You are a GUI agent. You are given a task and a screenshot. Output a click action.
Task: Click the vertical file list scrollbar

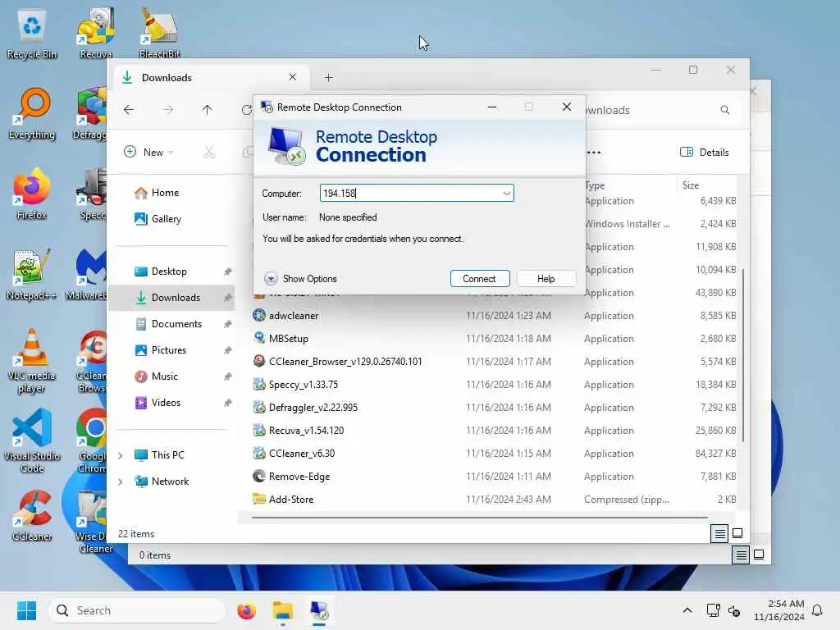[x=743, y=354]
